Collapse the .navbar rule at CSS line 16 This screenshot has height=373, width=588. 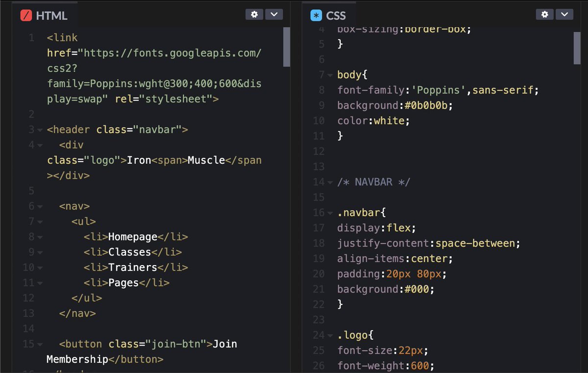pyautogui.click(x=330, y=213)
